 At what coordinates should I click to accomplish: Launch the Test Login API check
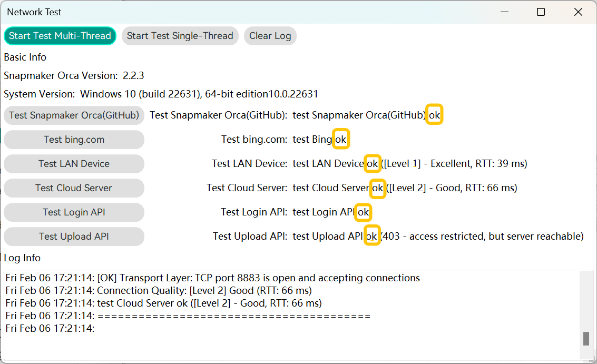pos(74,212)
